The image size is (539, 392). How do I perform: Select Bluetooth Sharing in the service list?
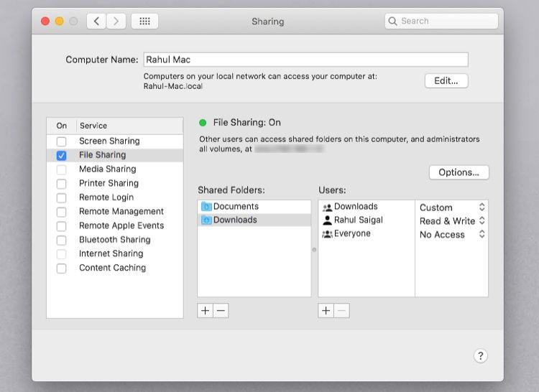point(114,240)
